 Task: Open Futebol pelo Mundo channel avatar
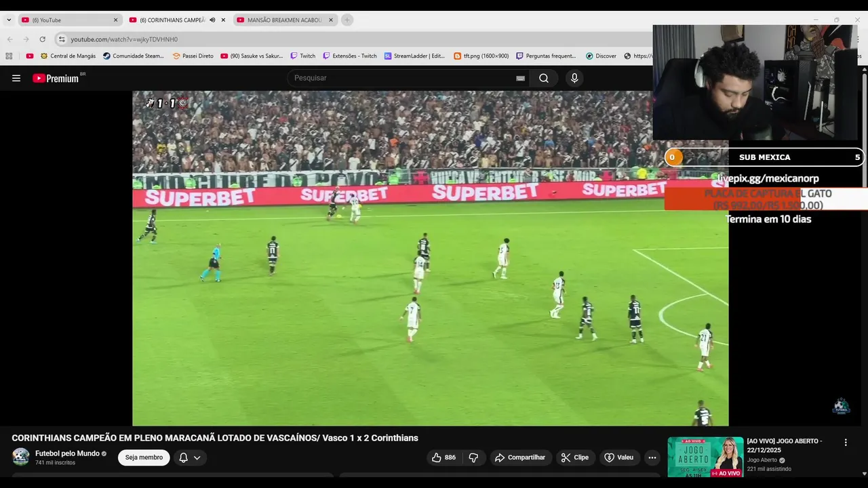21,457
